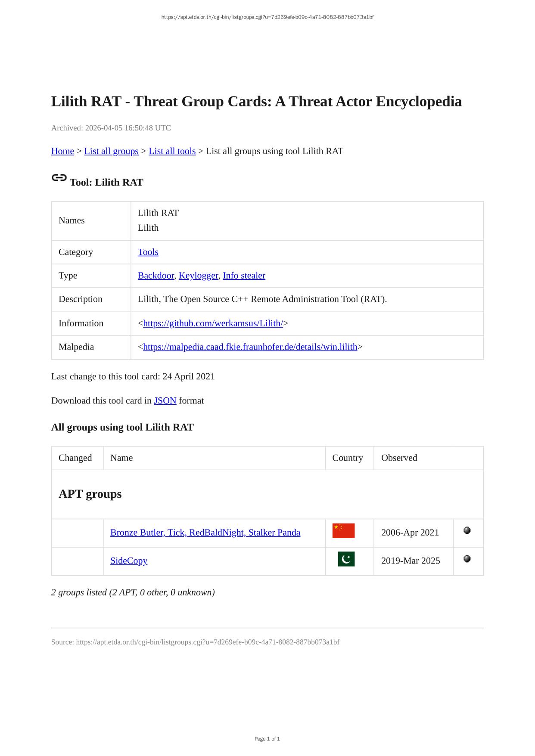
Task: Click the sphere icon in SideCopy row
Action: pos(467,559)
